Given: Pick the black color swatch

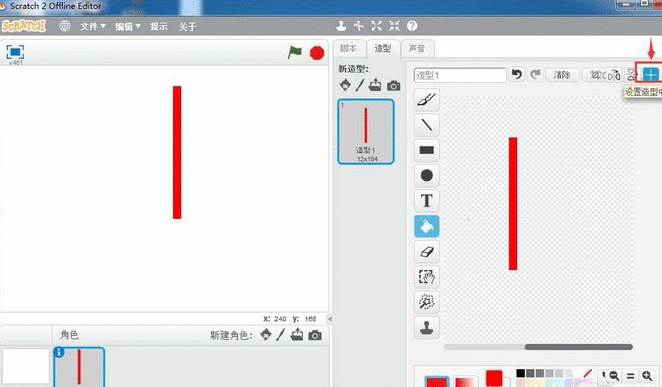Looking at the screenshot, I should [x=521, y=373].
